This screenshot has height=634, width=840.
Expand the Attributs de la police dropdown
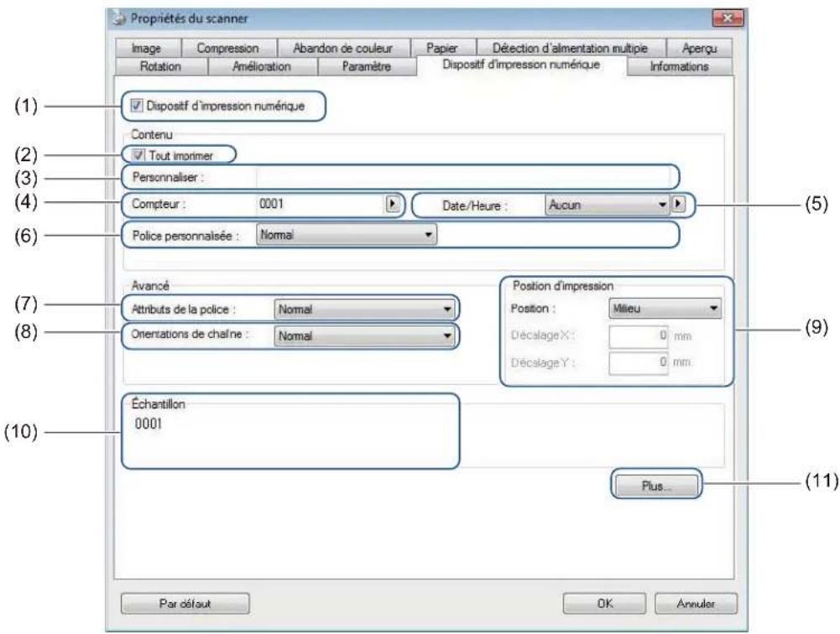coord(364,309)
